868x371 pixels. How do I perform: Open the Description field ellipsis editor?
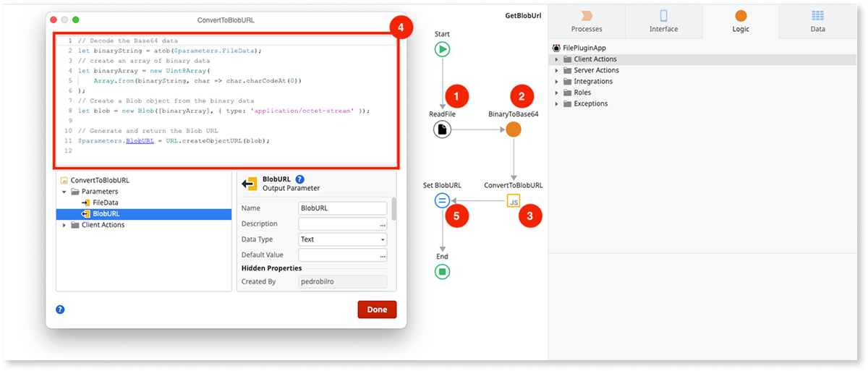tap(382, 224)
